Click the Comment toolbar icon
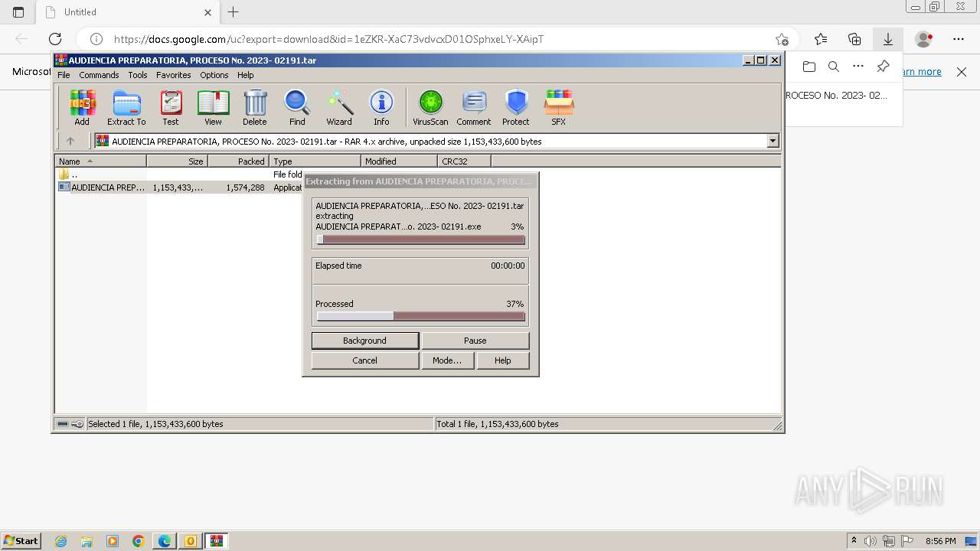The width and height of the screenshot is (980, 551). coord(474,107)
